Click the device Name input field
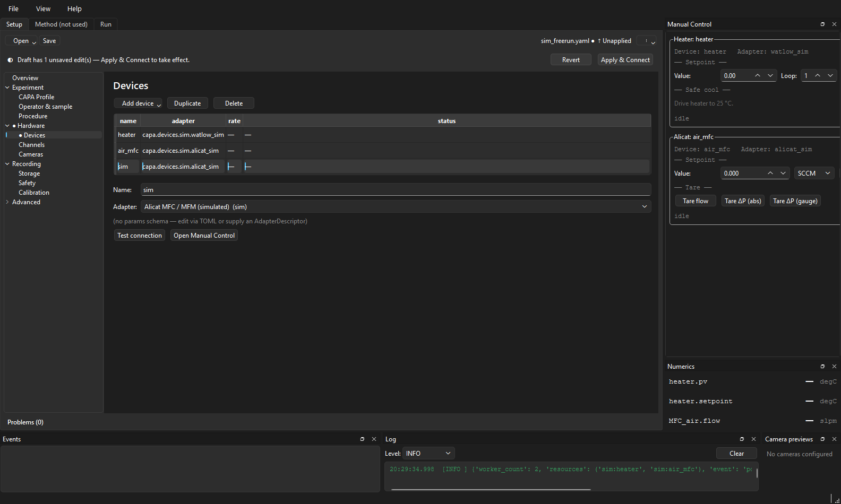841x504 pixels. point(396,190)
